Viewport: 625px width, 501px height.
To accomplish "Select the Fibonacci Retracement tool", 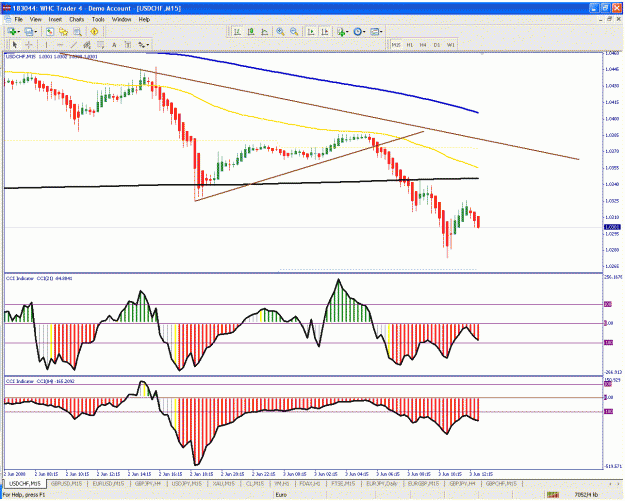I will [100, 45].
